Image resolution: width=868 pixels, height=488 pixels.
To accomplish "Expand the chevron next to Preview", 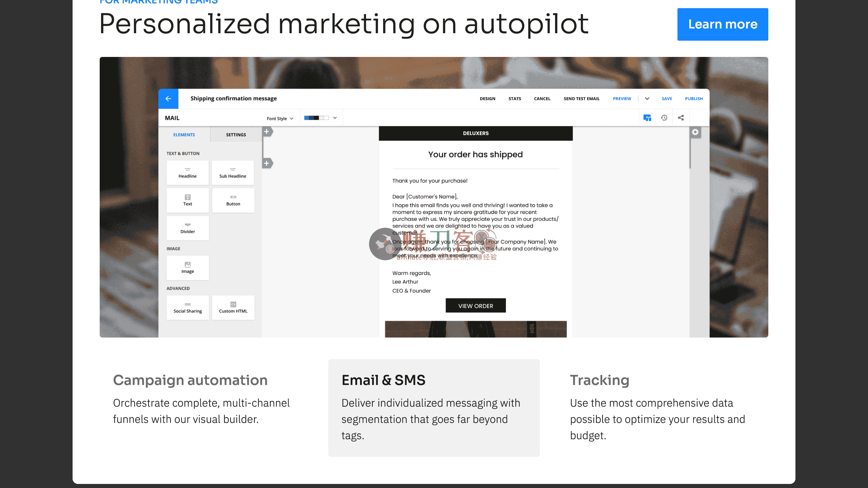I will pos(647,99).
